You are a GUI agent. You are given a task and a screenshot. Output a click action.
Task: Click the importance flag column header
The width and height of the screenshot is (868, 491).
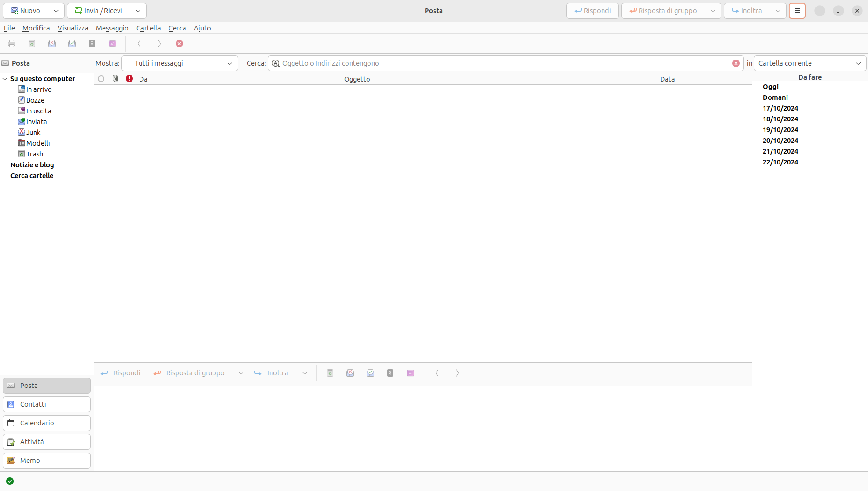129,79
